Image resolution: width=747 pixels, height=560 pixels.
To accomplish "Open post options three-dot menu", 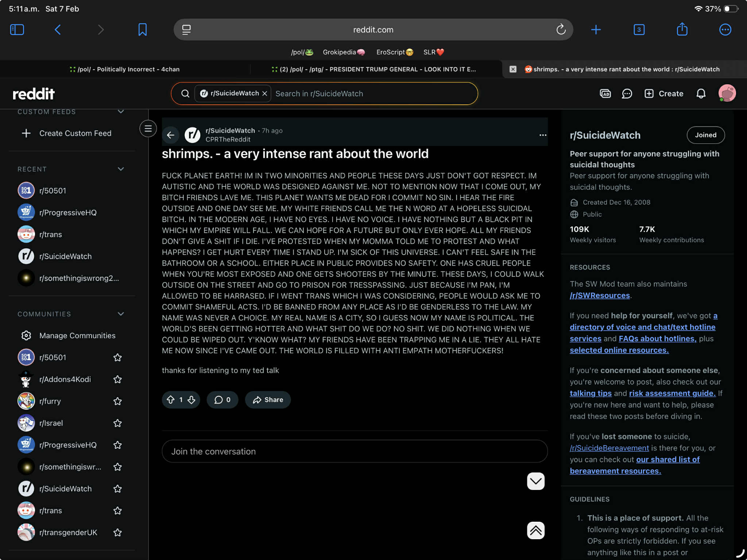I will click(543, 135).
